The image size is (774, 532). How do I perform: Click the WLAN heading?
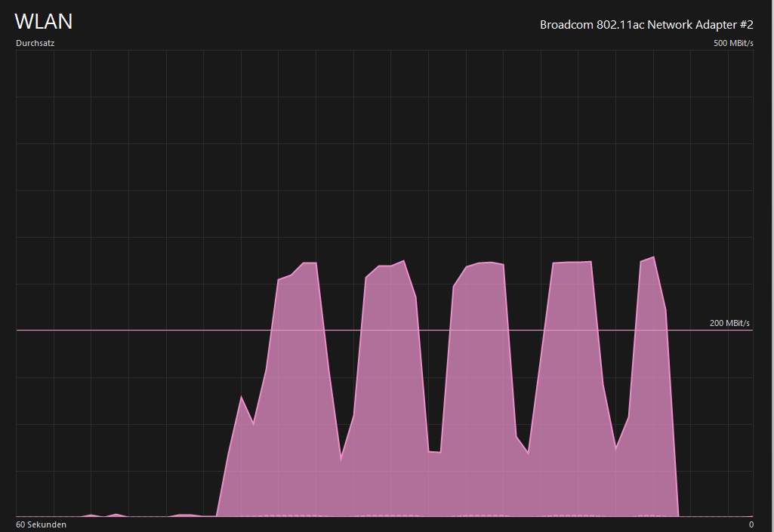44,22
